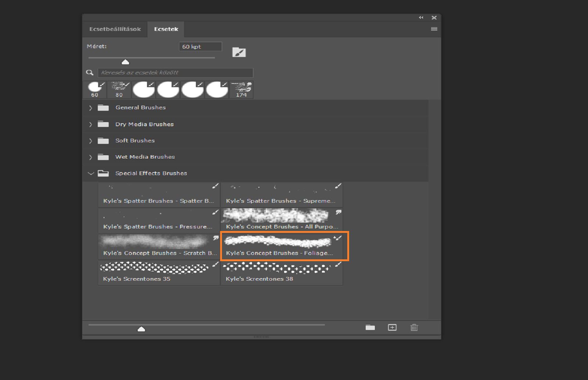Viewport: 588px width, 380px height.
Task: Adjust the brush thumbnail zoom slider
Action: point(141,329)
